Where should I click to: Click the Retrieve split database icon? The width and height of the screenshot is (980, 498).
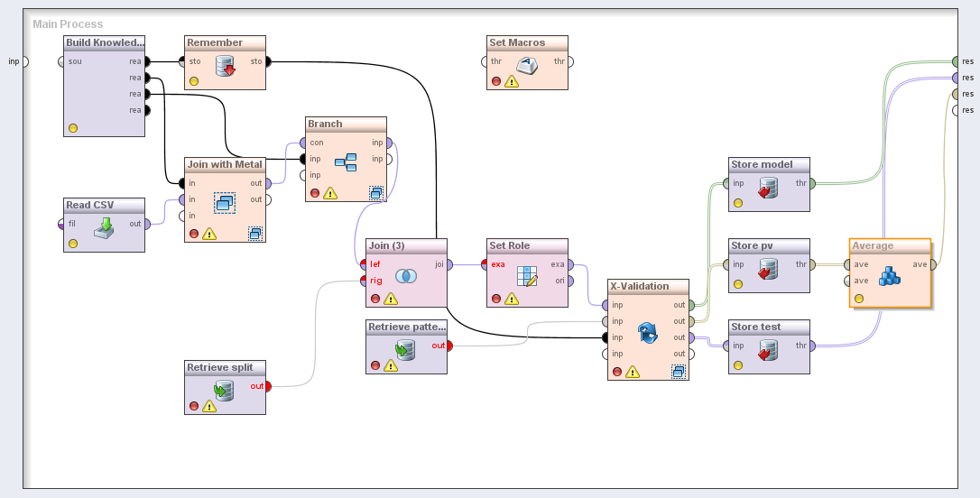tap(224, 390)
